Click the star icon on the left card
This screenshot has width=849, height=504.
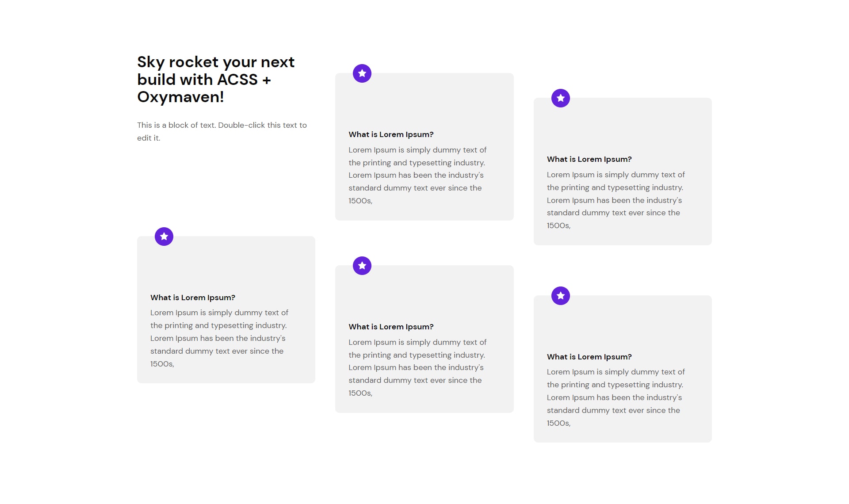coord(164,237)
